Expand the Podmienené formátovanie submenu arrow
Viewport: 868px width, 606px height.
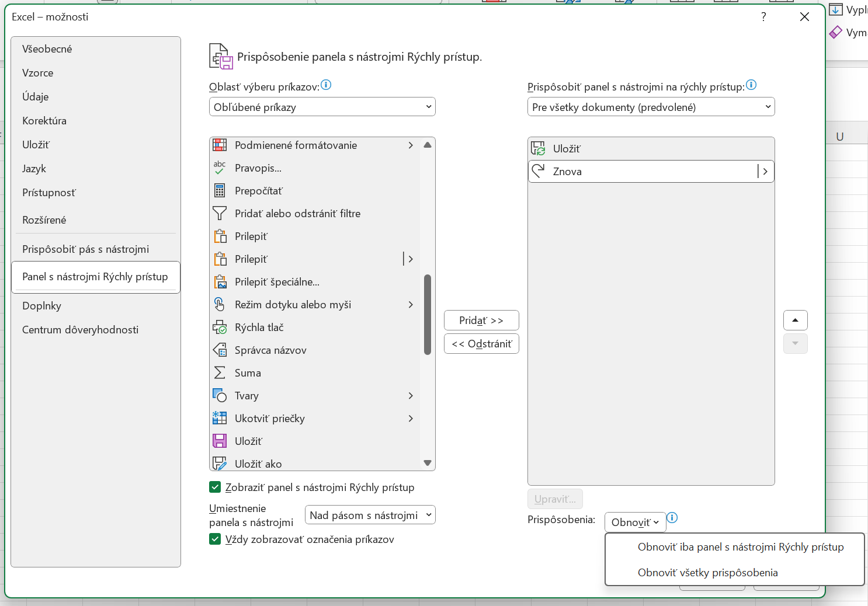click(x=411, y=145)
